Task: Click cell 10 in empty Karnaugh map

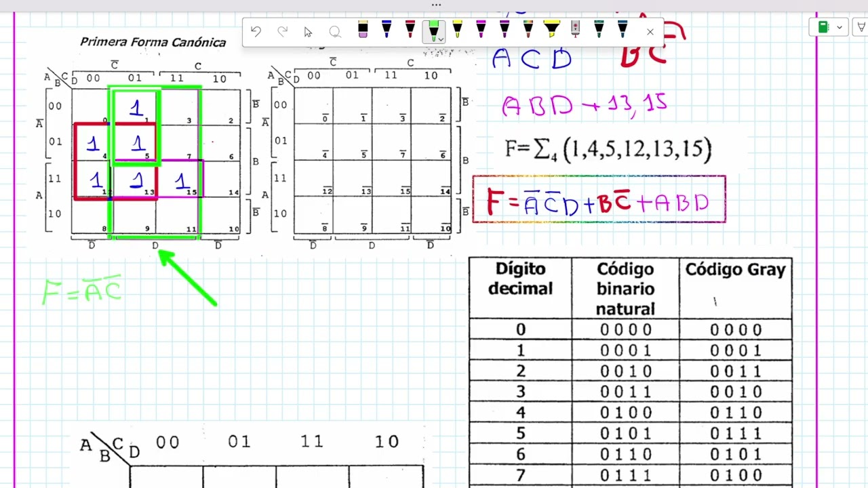Action: (x=431, y=216)
